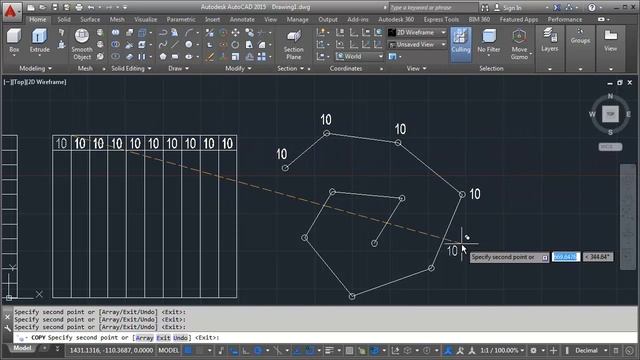Open the 2D Wireframe visual style dropdown
Viewport: 640px width, 360px height.
click(x=417, y=32)
